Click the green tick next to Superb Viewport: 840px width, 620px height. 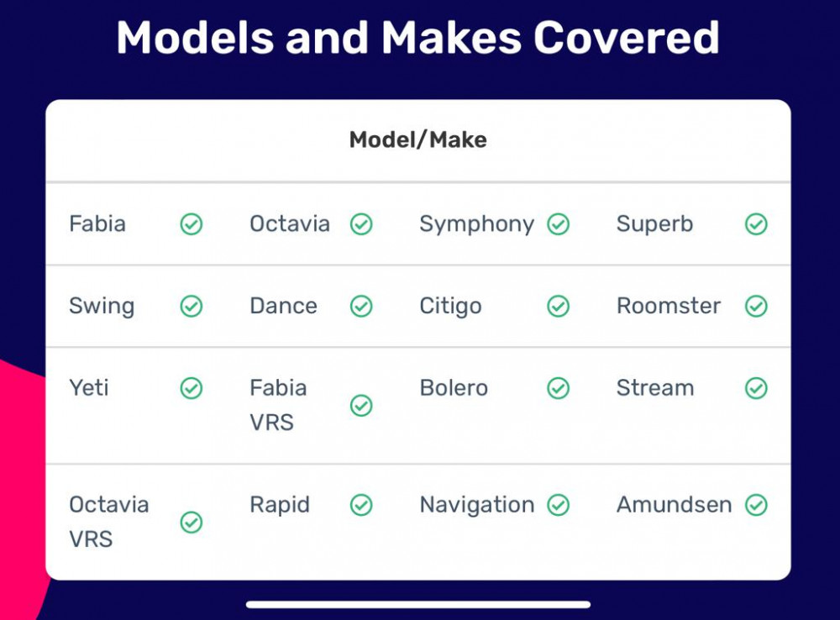(x=757, y=224)
